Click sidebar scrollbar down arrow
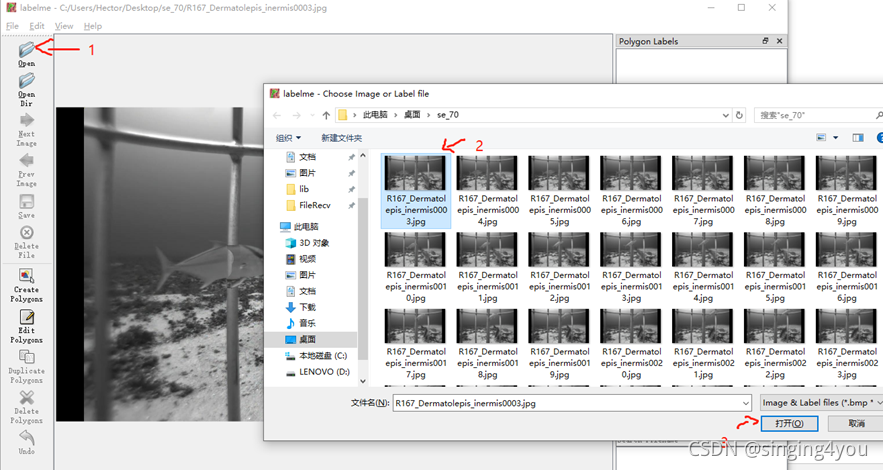 point(363,381)
